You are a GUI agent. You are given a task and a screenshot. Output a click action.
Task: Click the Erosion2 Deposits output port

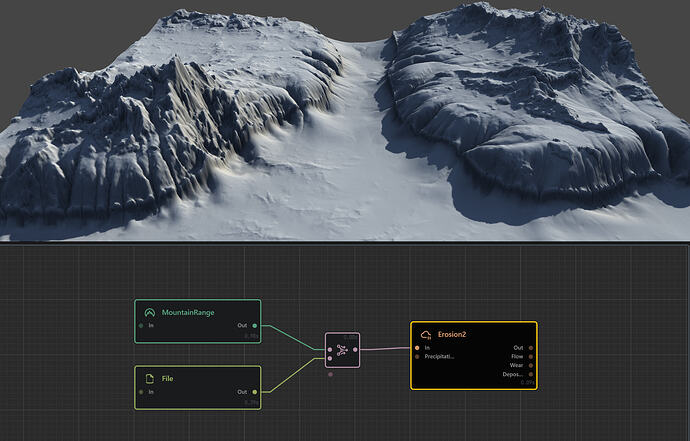coord(531,374)
